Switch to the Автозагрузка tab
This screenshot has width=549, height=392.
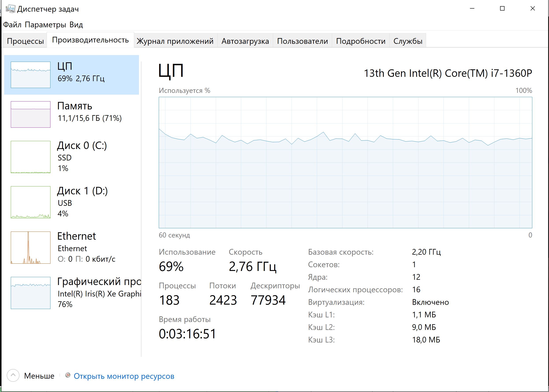(x=245, y=41)
